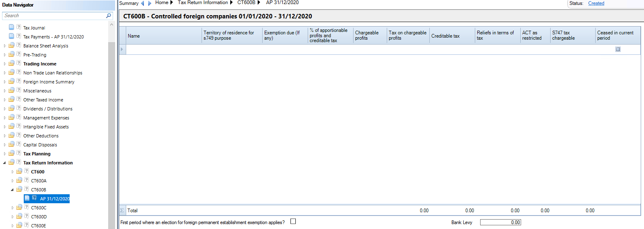Click the folder icon beside CT600A
644x229 pixels.
pos(19,180)
